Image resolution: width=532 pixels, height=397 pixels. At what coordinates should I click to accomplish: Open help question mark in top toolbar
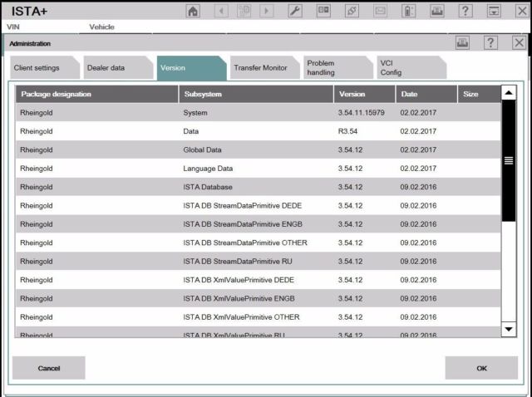coord(465,11)
